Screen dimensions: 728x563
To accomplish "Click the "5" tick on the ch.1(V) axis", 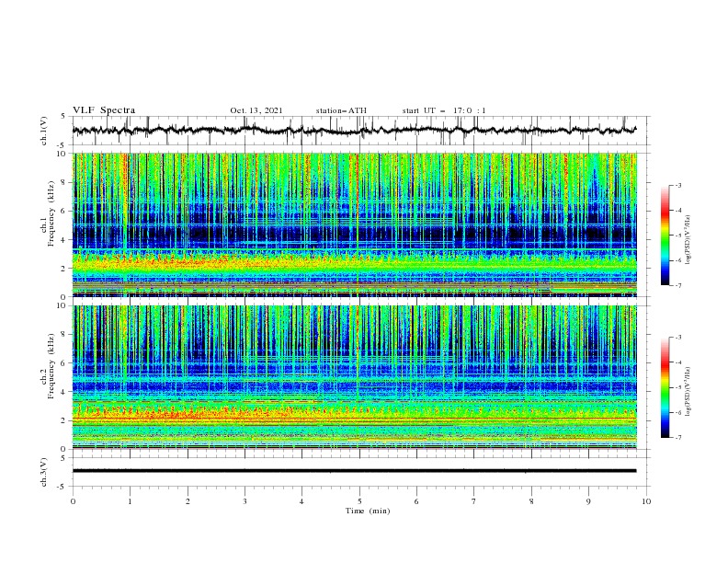I will click(63, 116).
